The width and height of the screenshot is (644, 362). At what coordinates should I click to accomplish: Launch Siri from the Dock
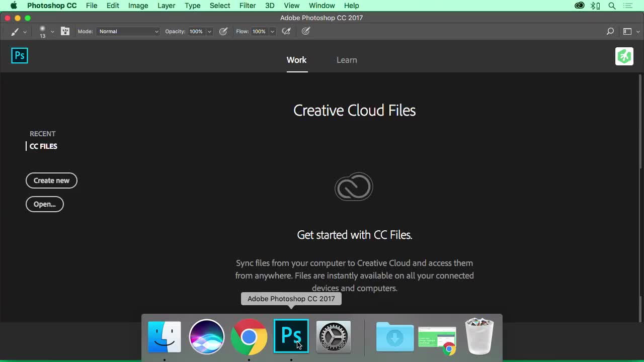click(x=207, y=336)
